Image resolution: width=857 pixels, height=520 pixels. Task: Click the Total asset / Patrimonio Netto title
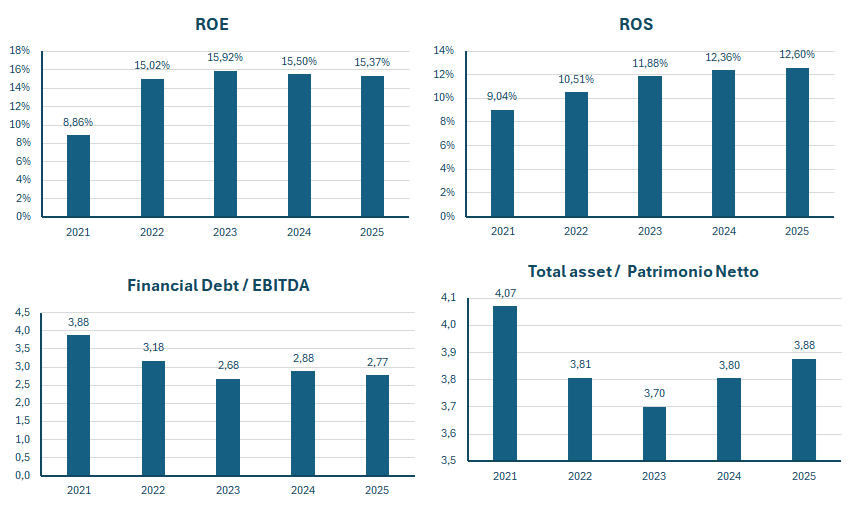pos(643,272)
